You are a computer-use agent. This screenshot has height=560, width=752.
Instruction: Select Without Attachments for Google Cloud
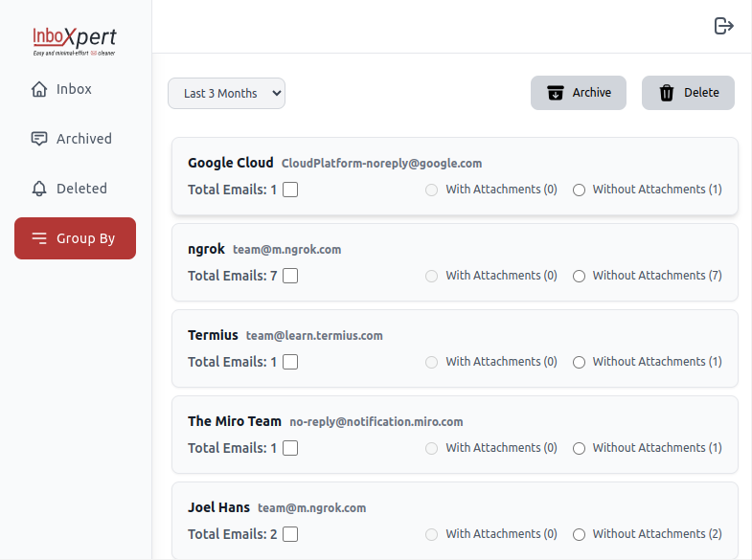[x=579, y=190]
